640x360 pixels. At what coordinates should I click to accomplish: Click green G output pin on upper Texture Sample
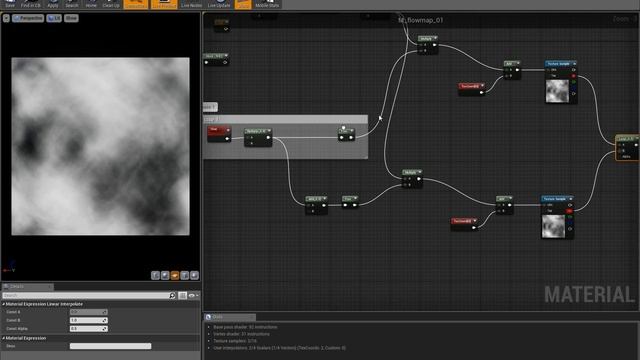click(573, 82)
